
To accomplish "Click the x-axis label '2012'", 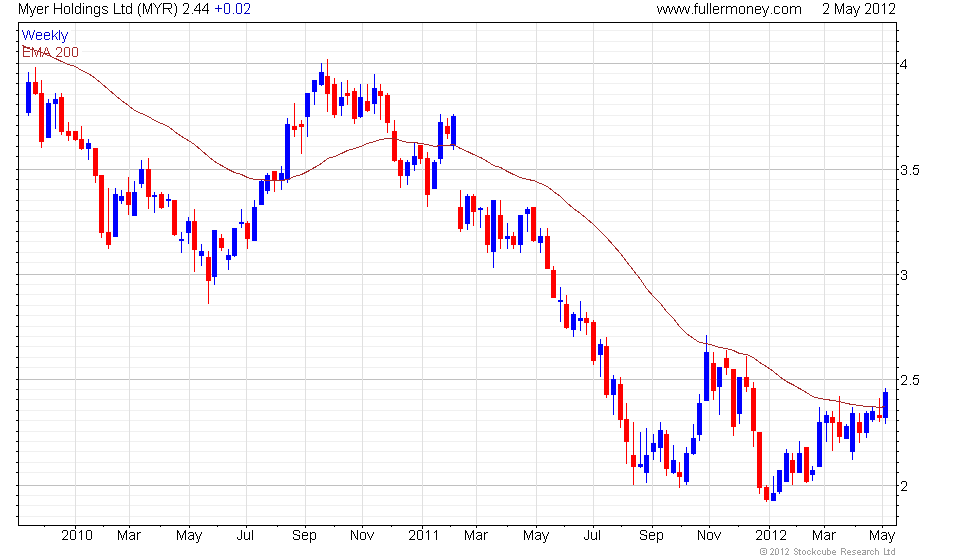I will [771, 536].
